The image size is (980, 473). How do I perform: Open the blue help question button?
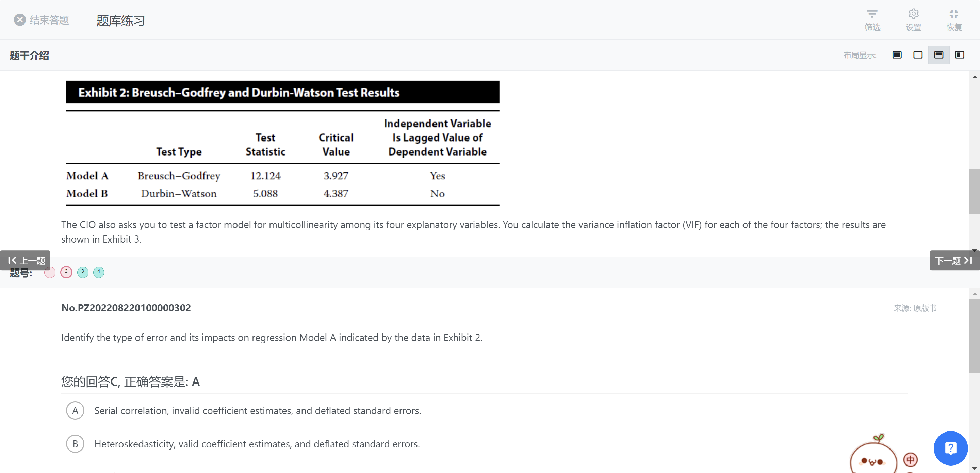point(950,448)
